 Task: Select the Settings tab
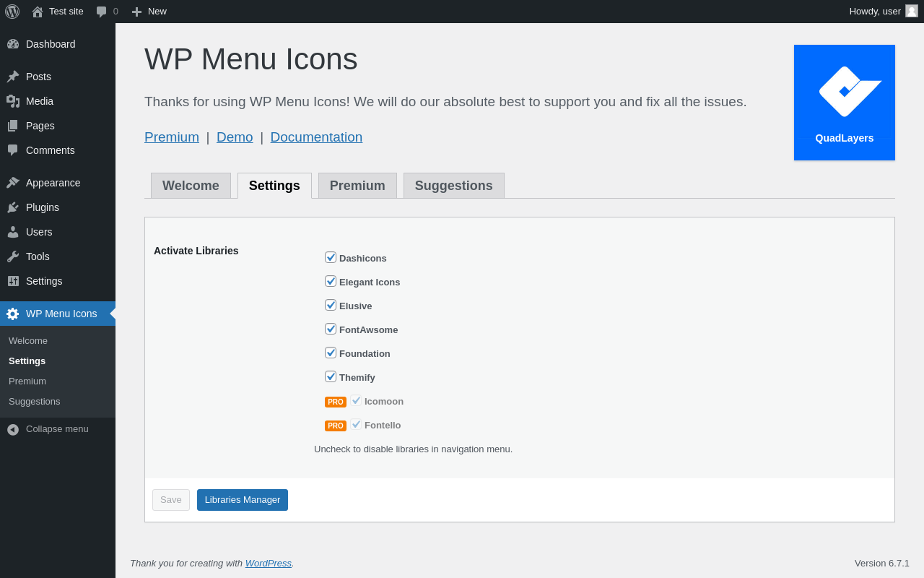(x=274, y=186)
